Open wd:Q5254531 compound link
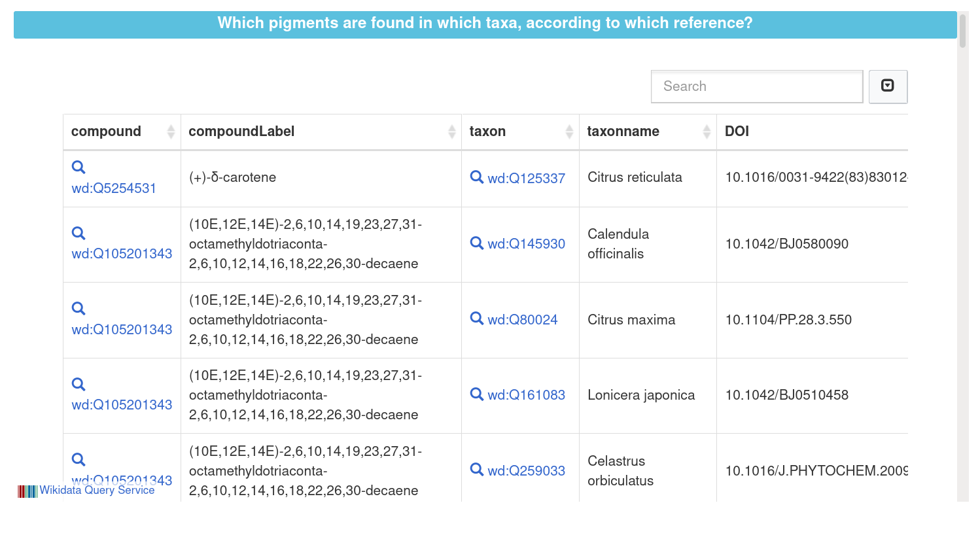The width and height of the screenshot is (980, 539). [x=114, y=188]
